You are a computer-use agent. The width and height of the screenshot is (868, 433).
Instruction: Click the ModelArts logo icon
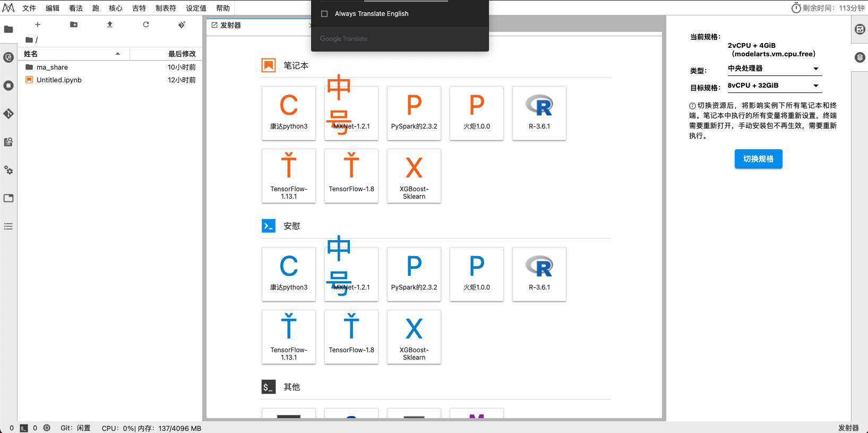[x=8, y=8]
